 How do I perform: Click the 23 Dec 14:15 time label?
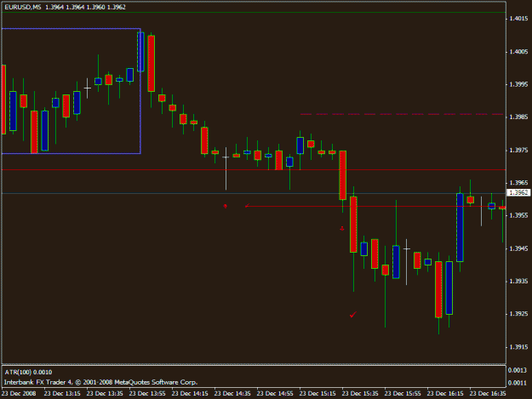(190, 393)
